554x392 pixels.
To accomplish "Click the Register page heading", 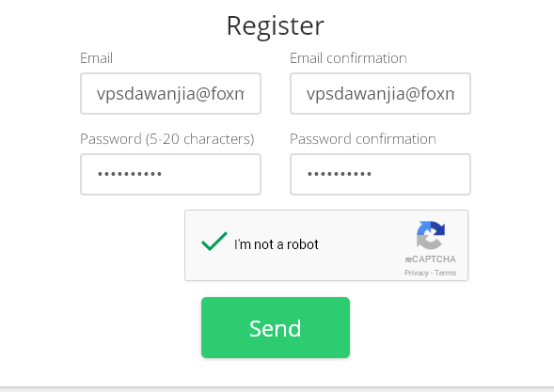I will pos(276,26).
